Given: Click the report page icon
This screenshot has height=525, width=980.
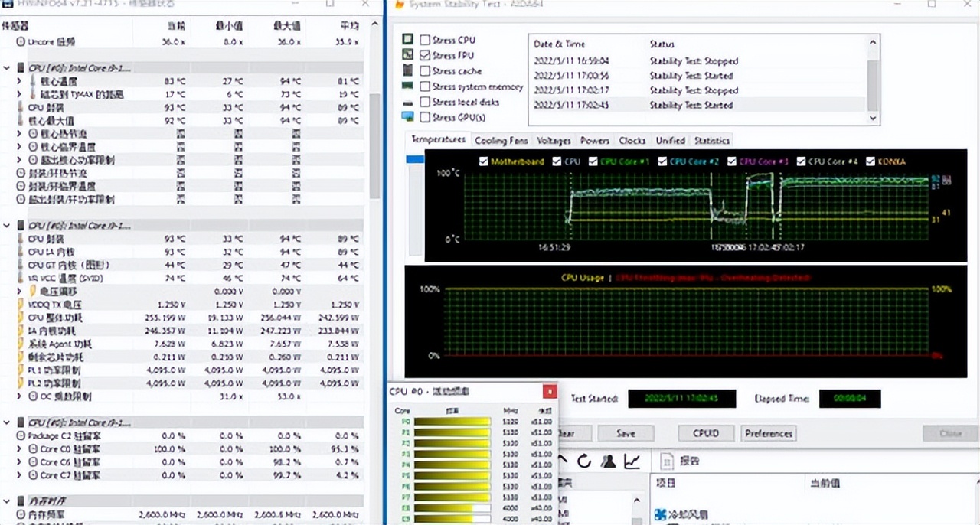Looking at the screenshot, I should (666, 461).
